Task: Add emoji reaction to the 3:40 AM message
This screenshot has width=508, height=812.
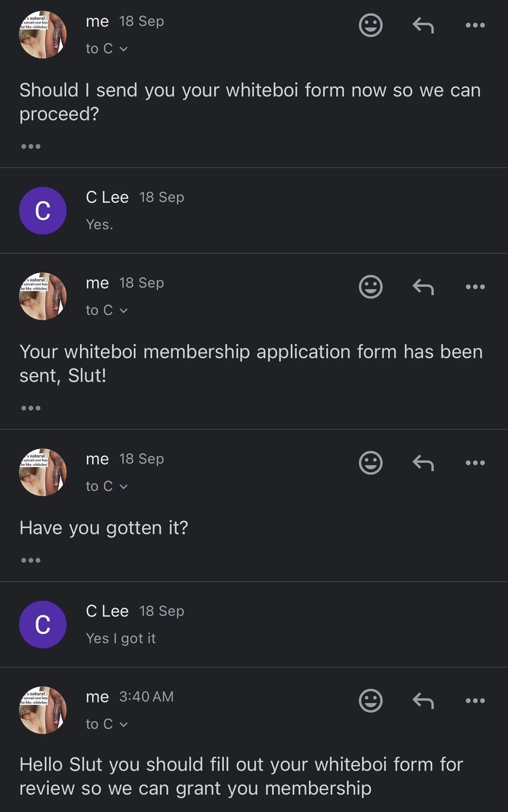Action: (x=371, y=700)
